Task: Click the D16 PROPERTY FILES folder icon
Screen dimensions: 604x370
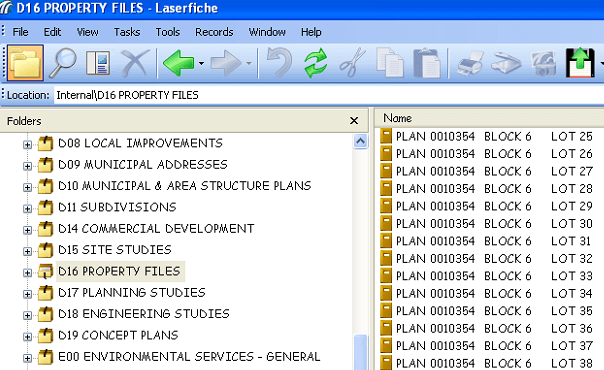Action: [45, 271]
